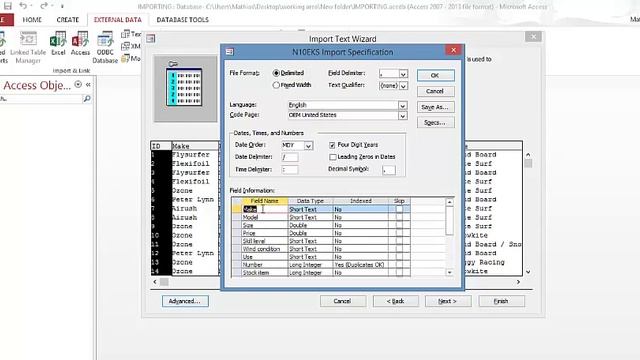Click the Import Text Wizard title icon
This screenshot has width=640, height=360.
[x=151, y=38]
